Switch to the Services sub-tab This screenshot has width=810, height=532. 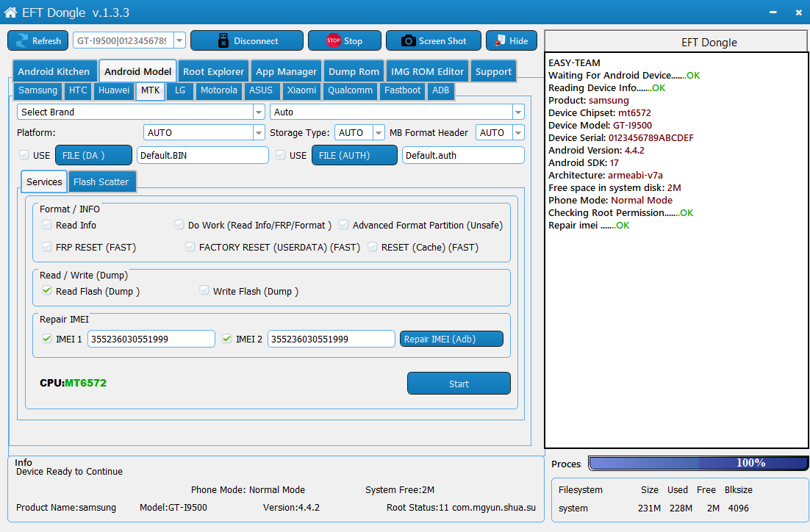click(44, 181)
